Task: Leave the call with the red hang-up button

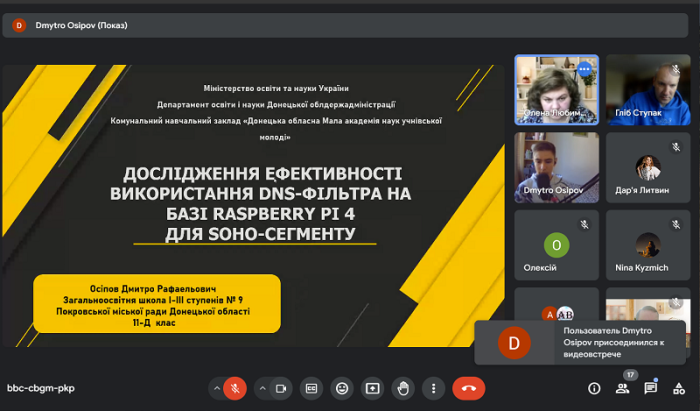Action: (468, 388)
